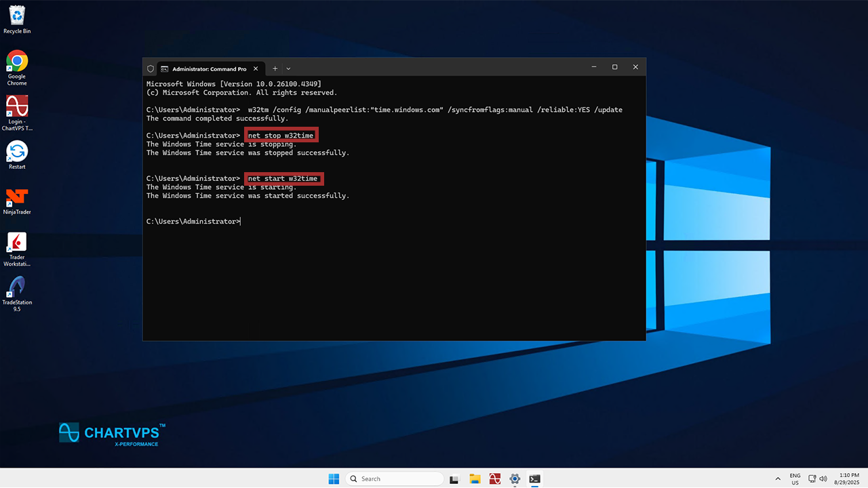
Task: Open the Settings gear in the taskbar
Action: pyautogui.click(x=515, y=479)
